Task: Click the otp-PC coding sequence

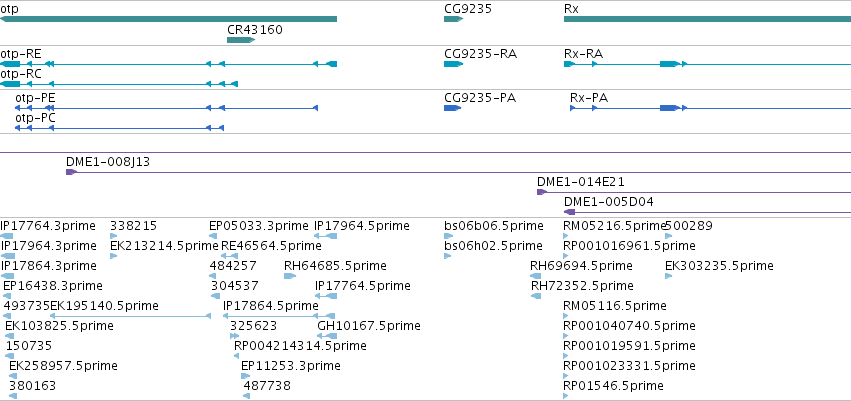Action: tap(119, 128)
